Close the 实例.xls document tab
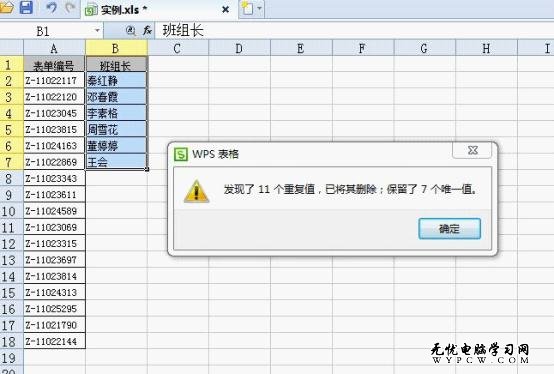Screen dimensions: 554x374 click(225, 10)
